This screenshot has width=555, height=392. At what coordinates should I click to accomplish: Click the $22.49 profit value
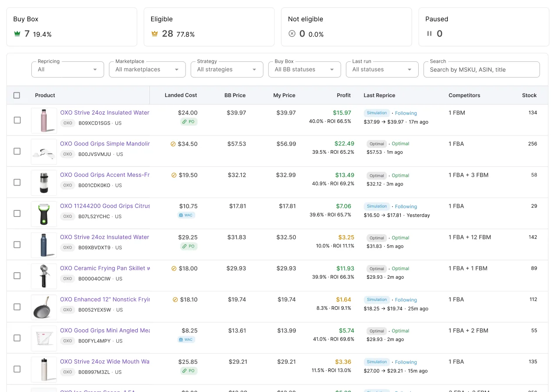coord(344,144)
